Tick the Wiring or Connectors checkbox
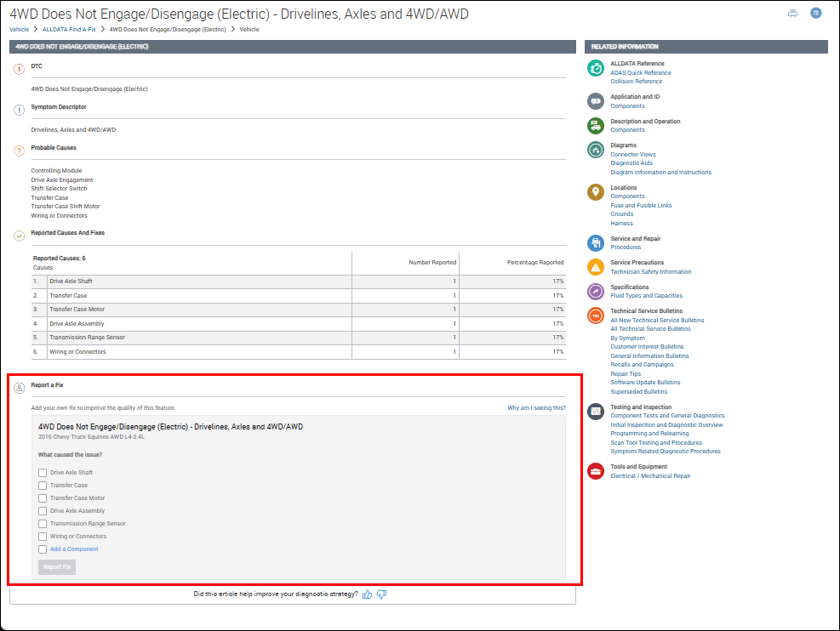 point(43,537)
